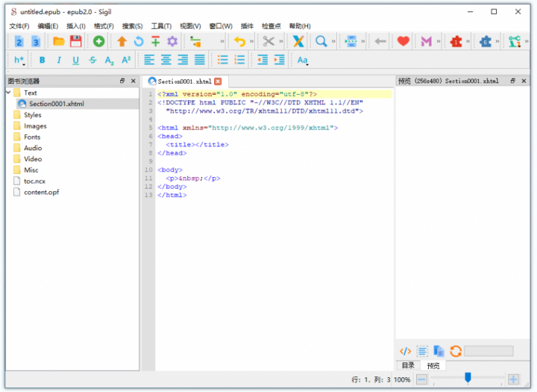Collapse the Text folder tree

9,93
